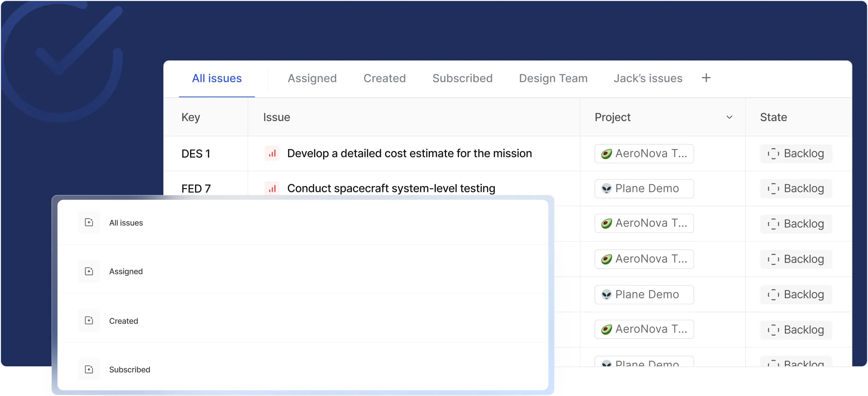
Task: Open Plane Demo project selector for FED 7
Action: (x=644, y=188)
